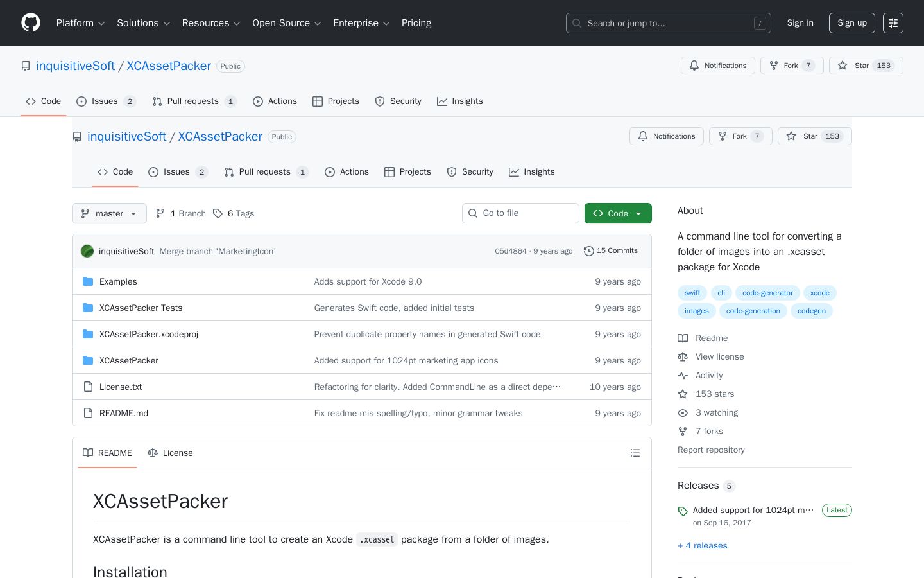Switch to the README tab
Screen dimensions: 924x578
pyautogui.click(x=107, y=453)
